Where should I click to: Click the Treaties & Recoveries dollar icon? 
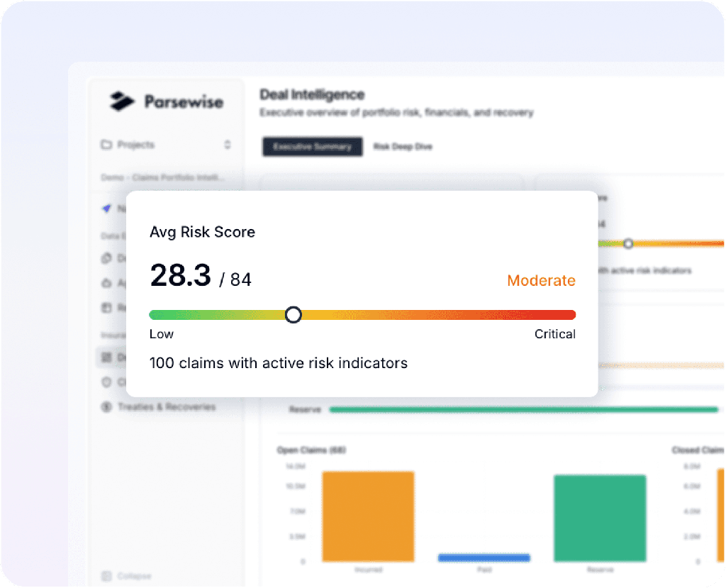(106, 407)
